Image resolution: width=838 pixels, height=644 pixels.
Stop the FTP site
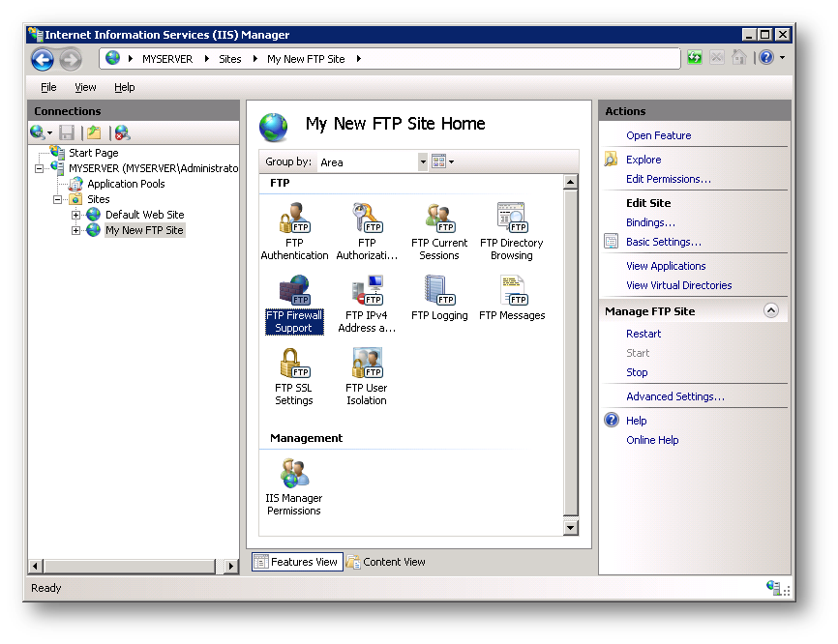(x=637, y=372)
